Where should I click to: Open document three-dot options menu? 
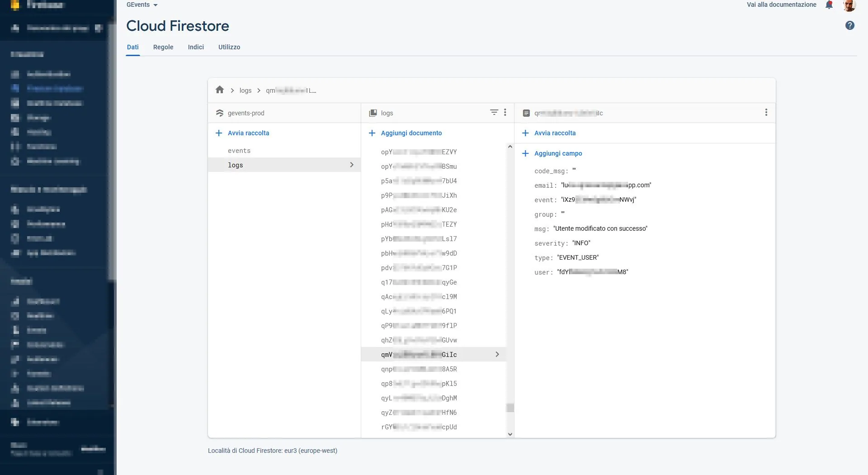coord(766,112)
